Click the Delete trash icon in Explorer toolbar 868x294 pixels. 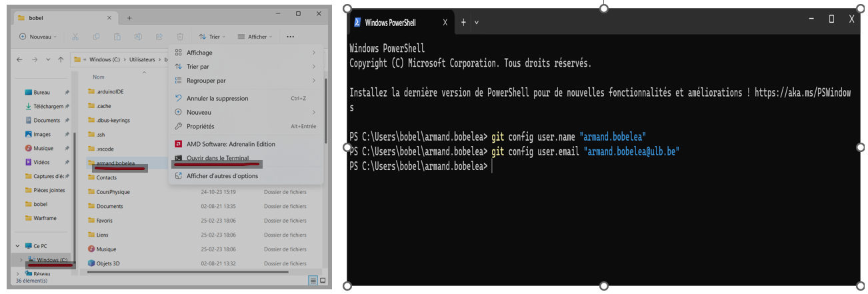click(x=180, y=37)
